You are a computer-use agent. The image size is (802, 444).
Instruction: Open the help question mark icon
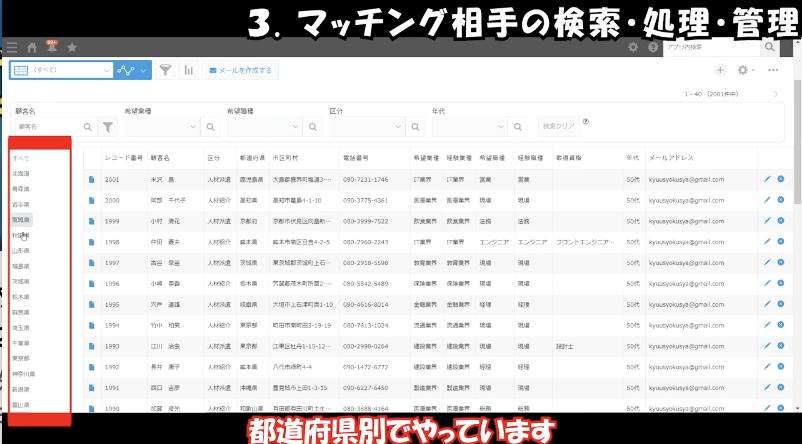[652, 47]
